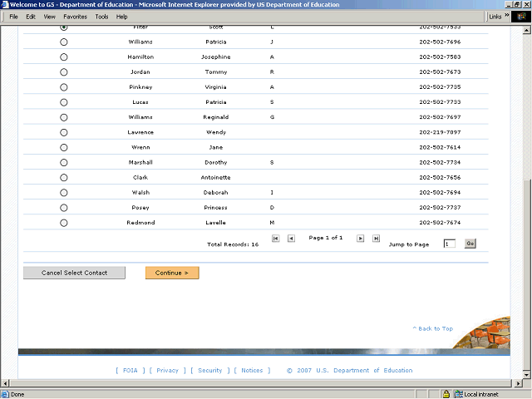Select radio button for Pinkney Virginia
The height and width of the screenshot is (399, 532).
[x=64, y=87]
